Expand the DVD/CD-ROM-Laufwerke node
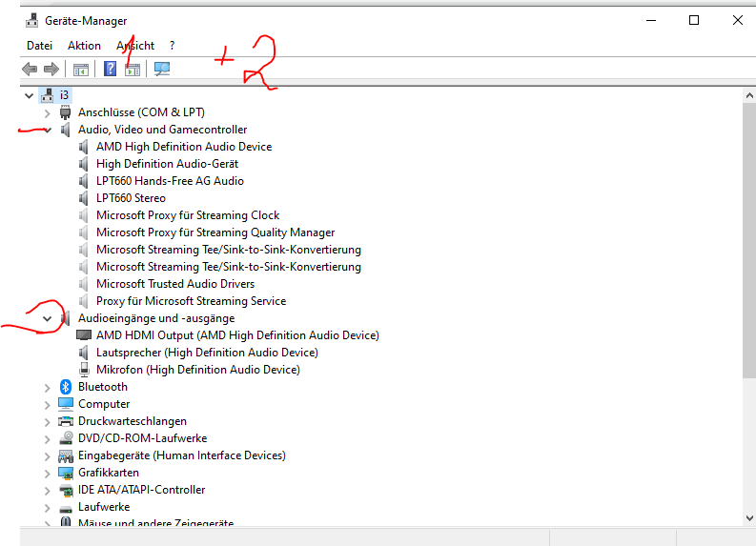Screen dimensions: 756x546 pyautogui.click(x=48, y=439)
